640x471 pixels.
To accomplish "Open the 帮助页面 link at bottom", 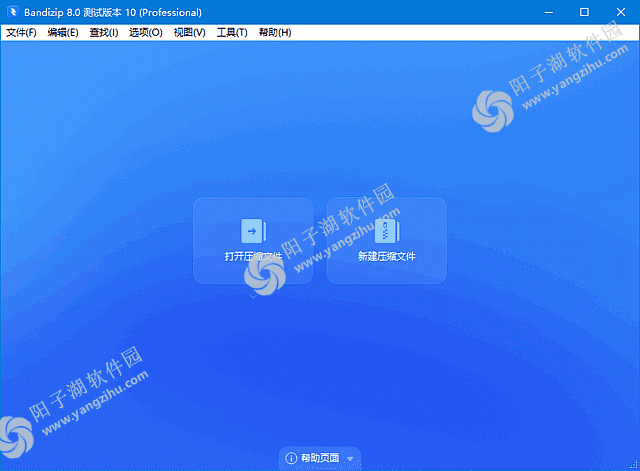I will pyautogui.click(x=320, y=458).
